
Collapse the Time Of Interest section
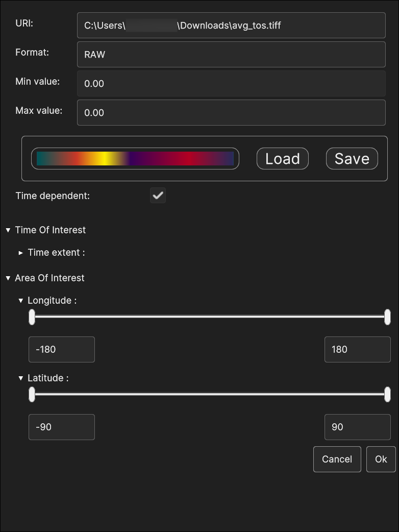point(8,230)
